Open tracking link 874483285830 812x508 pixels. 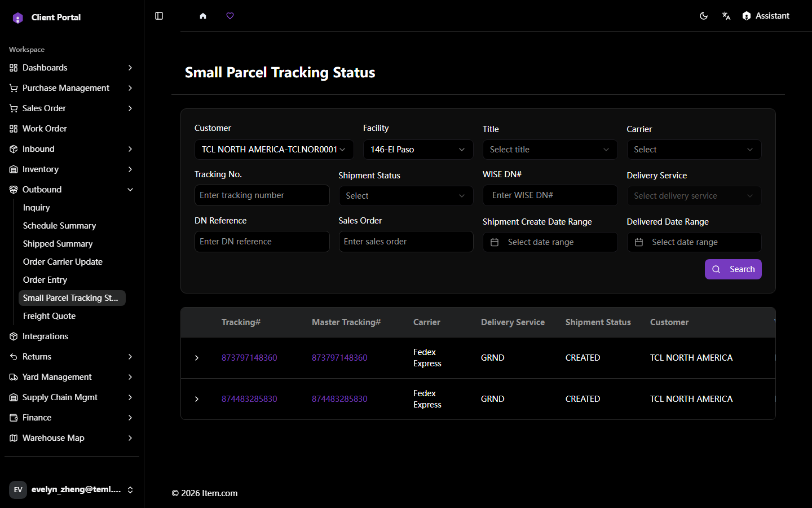pyautogui.click(x=249, y=399)
